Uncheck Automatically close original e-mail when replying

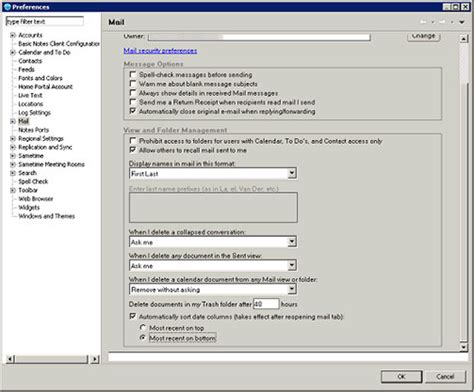click(133, 111)
